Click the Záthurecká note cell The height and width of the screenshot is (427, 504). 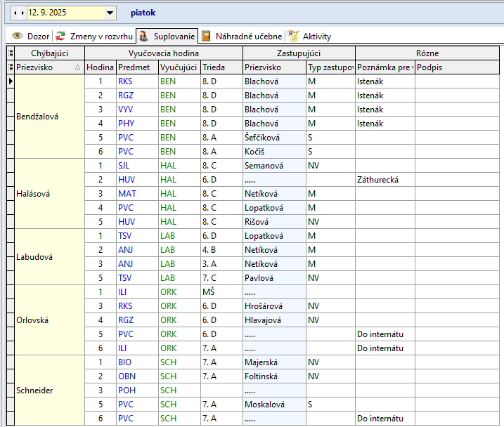point(385,180)
